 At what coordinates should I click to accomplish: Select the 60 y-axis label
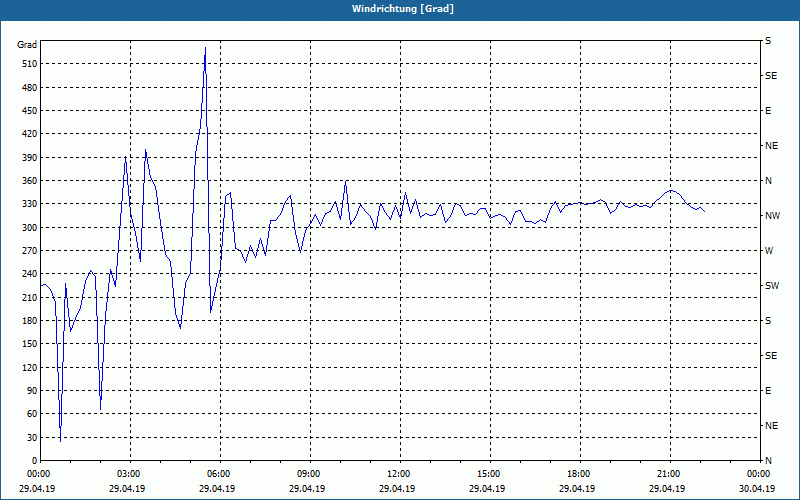(x=32, y=414)
